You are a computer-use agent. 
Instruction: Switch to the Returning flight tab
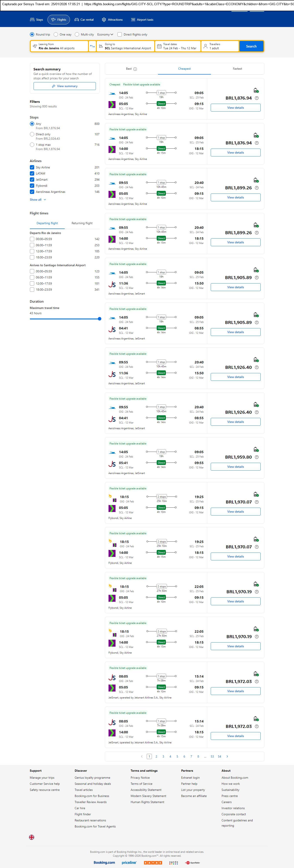pos(82,223)
